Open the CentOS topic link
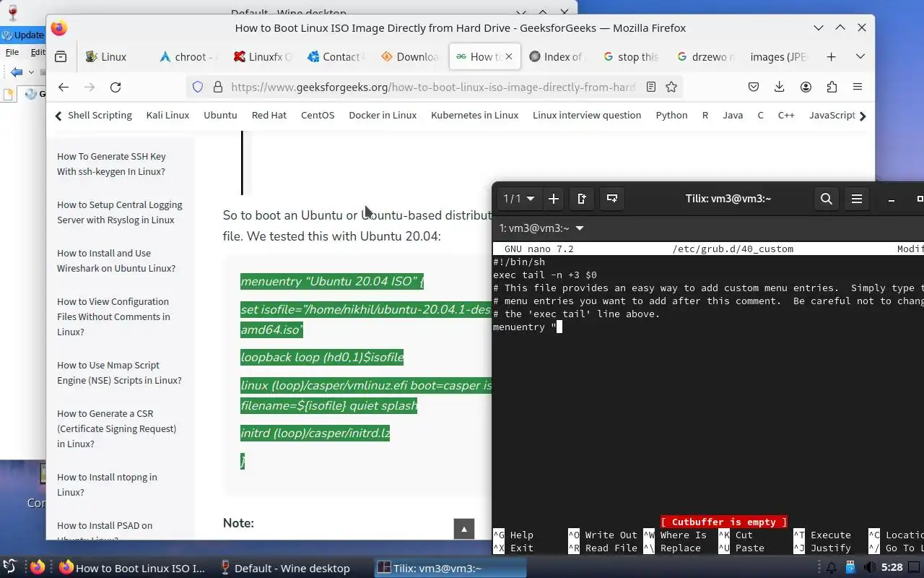 (318, 115)
